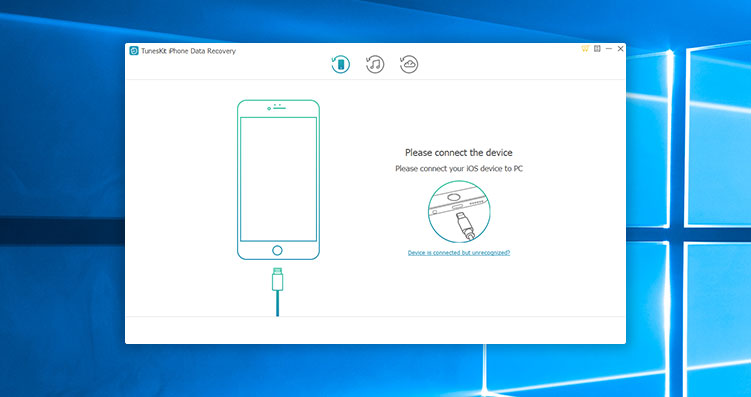Click the 'Please connect the device' heading
This screenshot has height=397, width=751.
pos(459,153)
